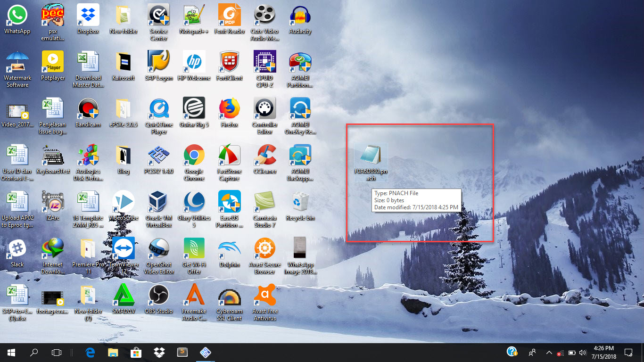Select the Camtasia Studio 7 icon
Image resolution: width=644 pixels, height=362 pixels.
pos(265,202)
